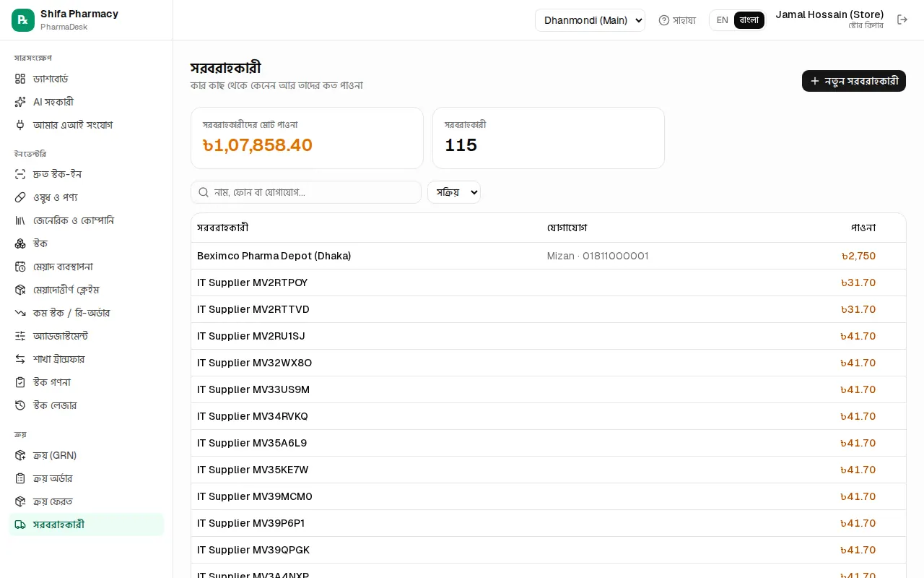
Task: Click the যোগাযোগ column header
Action: [x=567, y=228]
